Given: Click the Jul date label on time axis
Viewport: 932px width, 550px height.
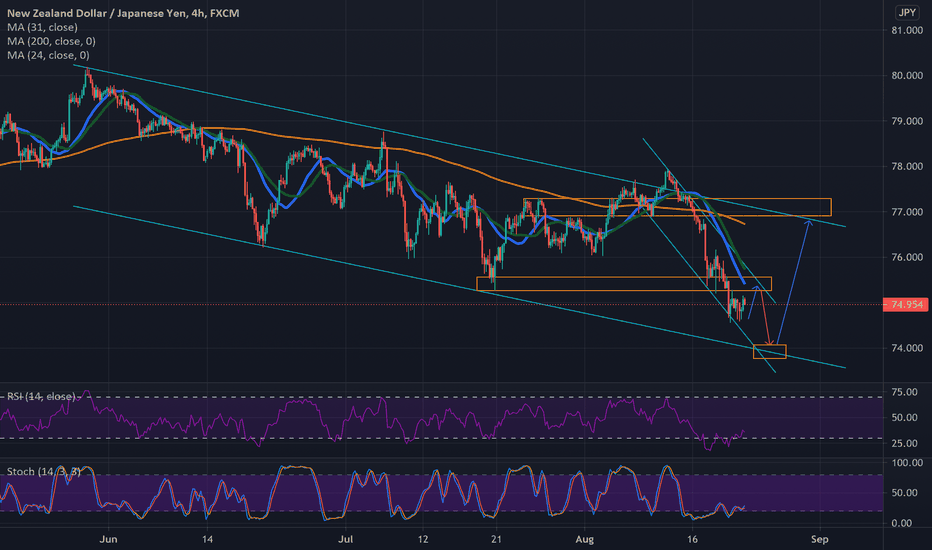Looking at the screenshot, I should pyautogui.click(x=345, y=539).
